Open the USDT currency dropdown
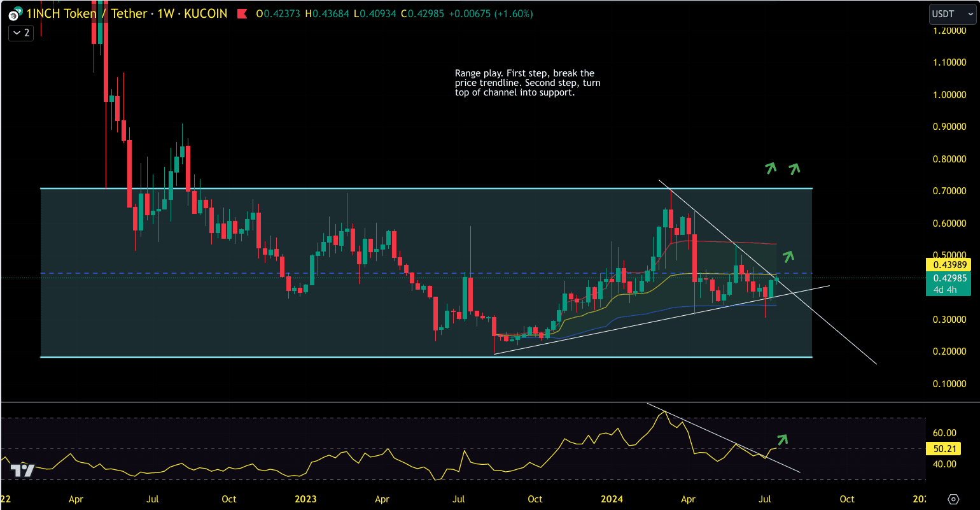 [x=952, y=14]
